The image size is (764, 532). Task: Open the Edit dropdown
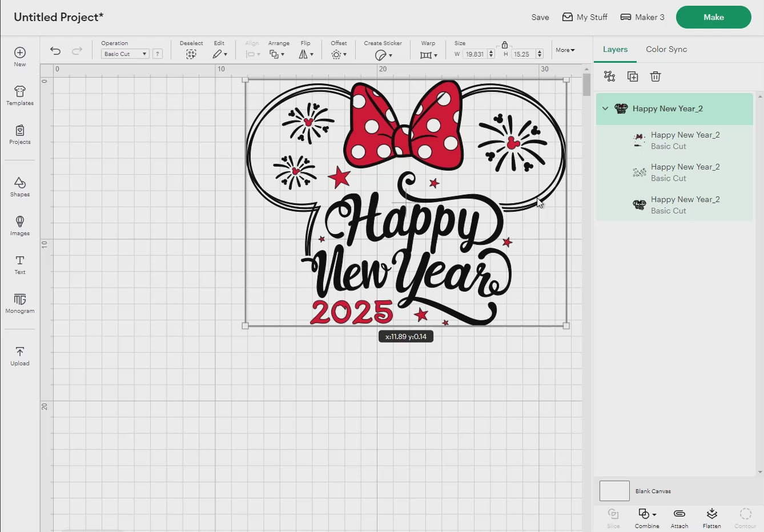click(220, 54)
